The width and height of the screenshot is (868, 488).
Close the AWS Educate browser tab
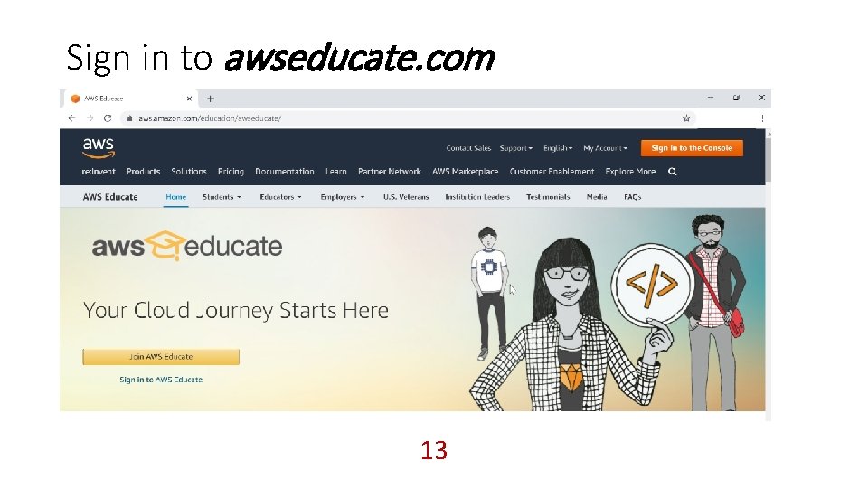click(189, 99)
